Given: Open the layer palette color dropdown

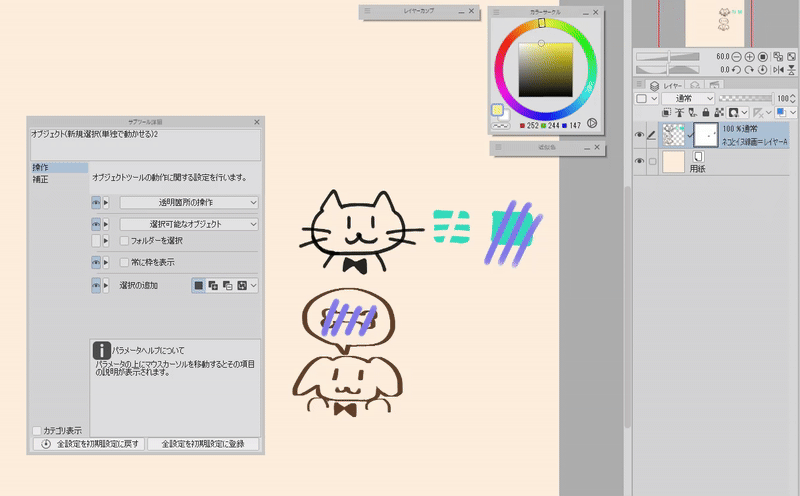Looking at the screenshot, I should click(x=646, y=98).
